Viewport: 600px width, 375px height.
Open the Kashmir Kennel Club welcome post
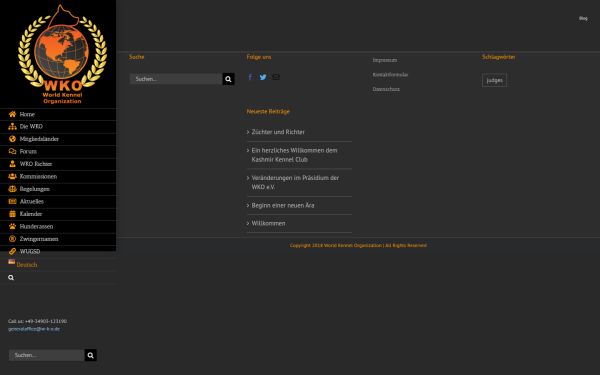[294, 155]
